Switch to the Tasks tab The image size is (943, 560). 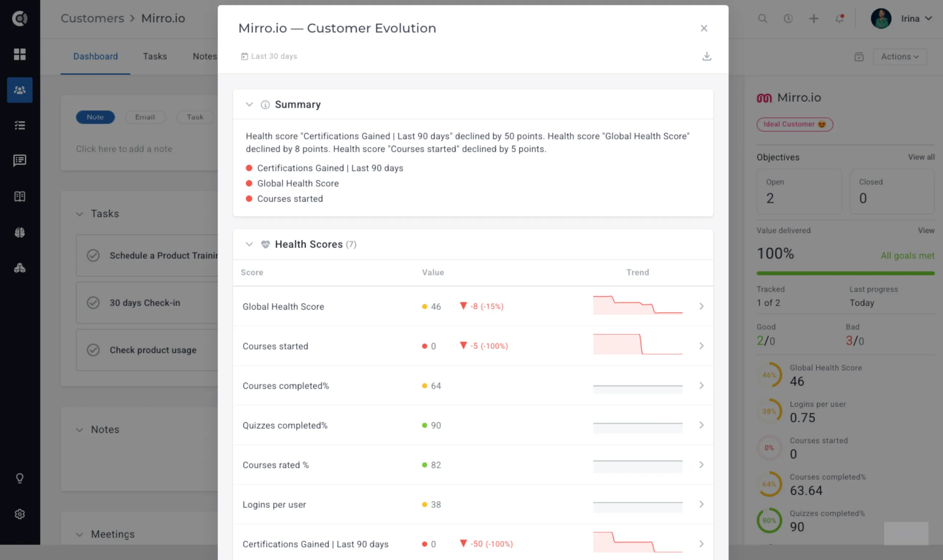coord(155,57)
